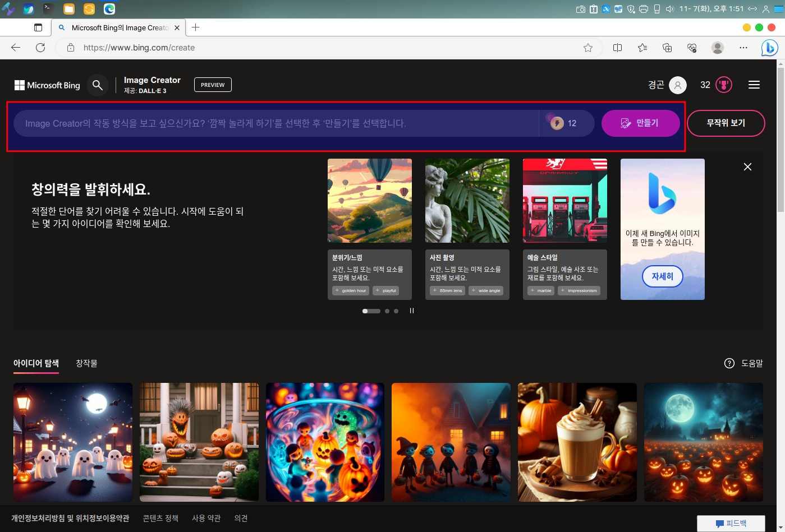The image size is (785, 532).
Task: Add this page to favorites with the star icon
Action: [588, 48]
